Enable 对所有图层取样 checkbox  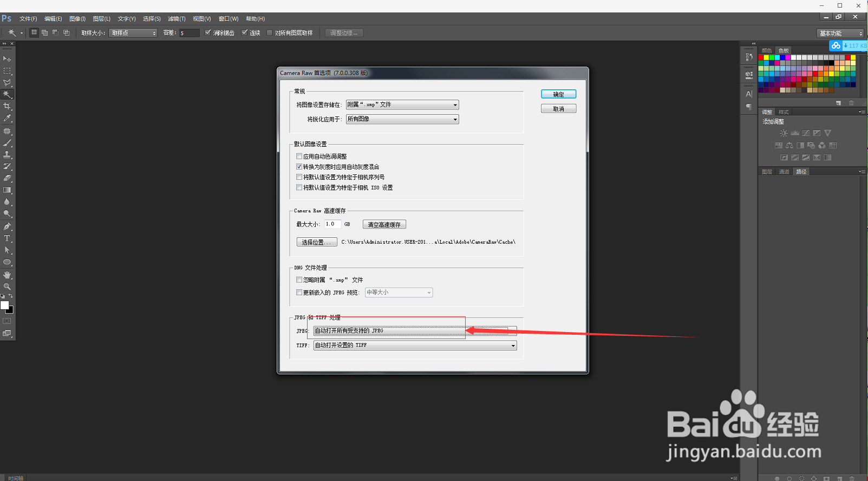(269, 32)
